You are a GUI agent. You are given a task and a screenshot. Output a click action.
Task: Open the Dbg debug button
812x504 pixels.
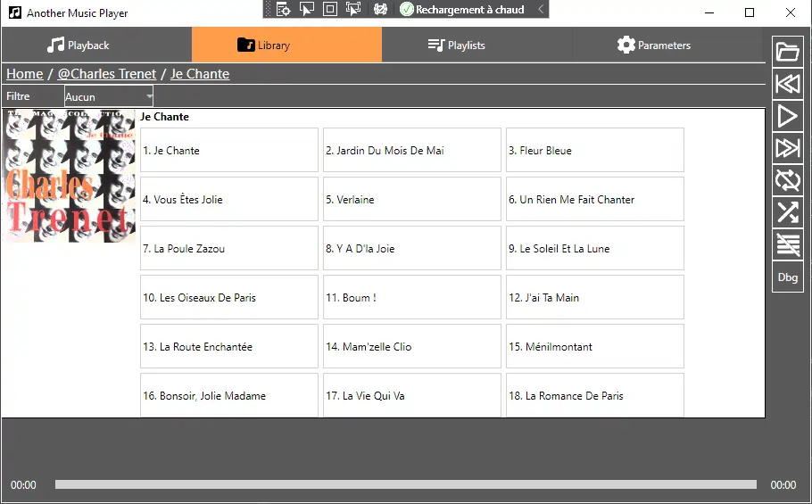(787, 277)
